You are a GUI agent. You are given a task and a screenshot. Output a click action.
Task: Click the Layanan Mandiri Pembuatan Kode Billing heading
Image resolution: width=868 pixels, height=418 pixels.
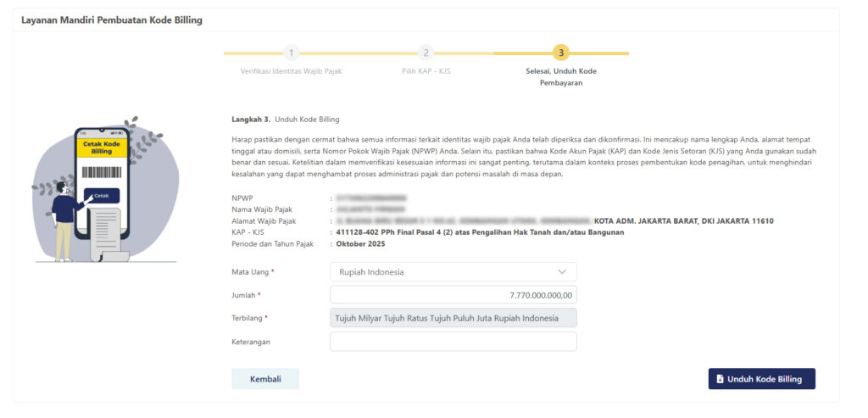111,20
